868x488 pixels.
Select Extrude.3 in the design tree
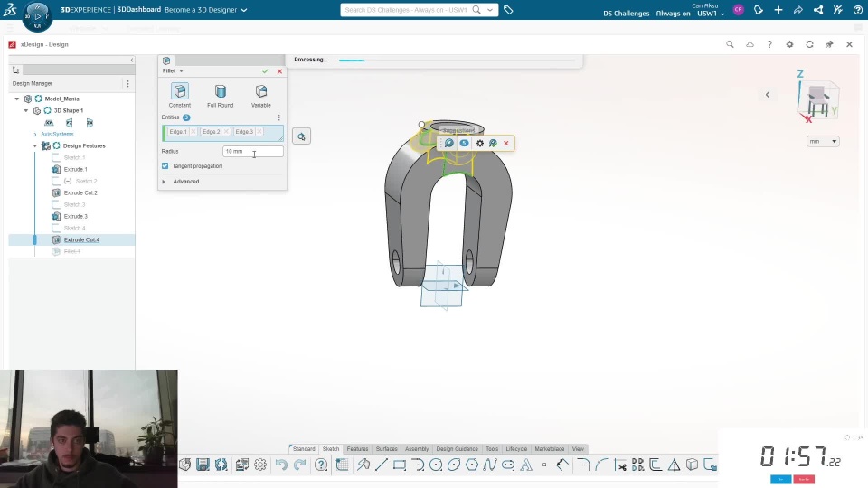pos(75,216)
